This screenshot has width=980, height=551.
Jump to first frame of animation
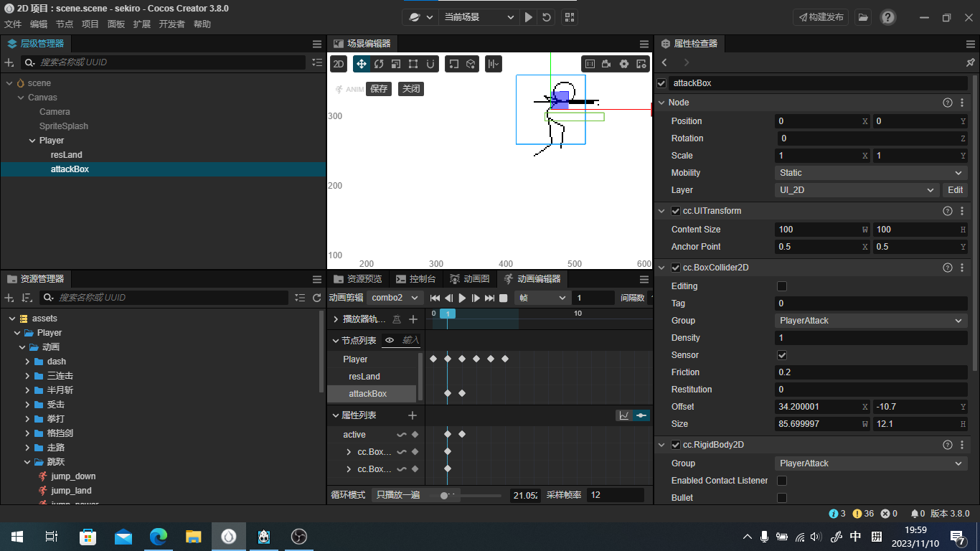(435, 298)
